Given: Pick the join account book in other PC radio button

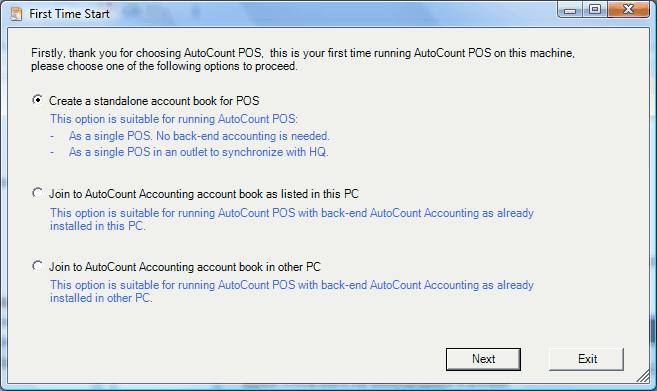Looking at the screenshot, I should (38, 266).
